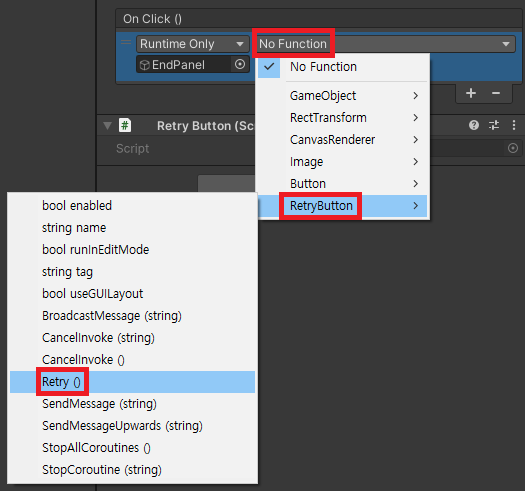525x491 pixels.
Task: Expand the RectTransform submenu
Action: [342, 118]
